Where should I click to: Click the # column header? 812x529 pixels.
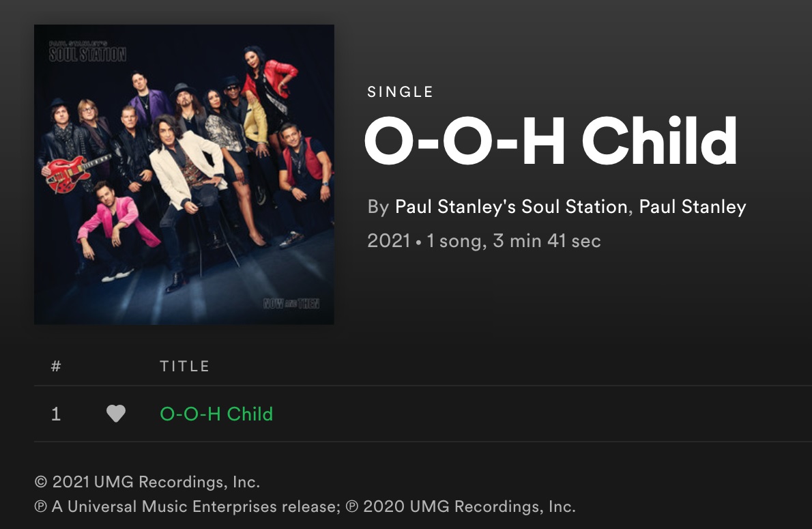56,367
